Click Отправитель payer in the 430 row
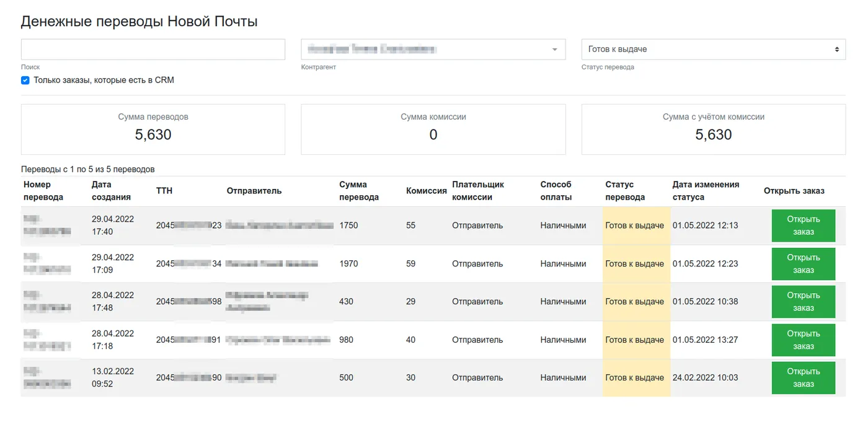Viewport: 868px width, 422px height. (477, 302)
